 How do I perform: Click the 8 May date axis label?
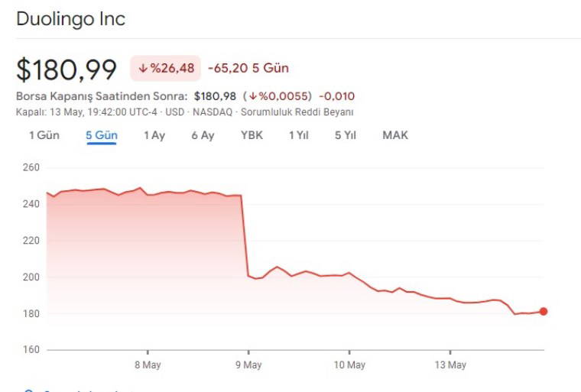point(148,365)
